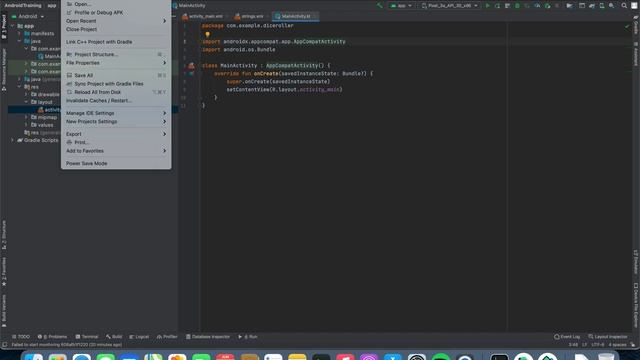Click the lightbulb quick-fix icon in editor
The height and width of the screenshot is (360, 640).
207,34
